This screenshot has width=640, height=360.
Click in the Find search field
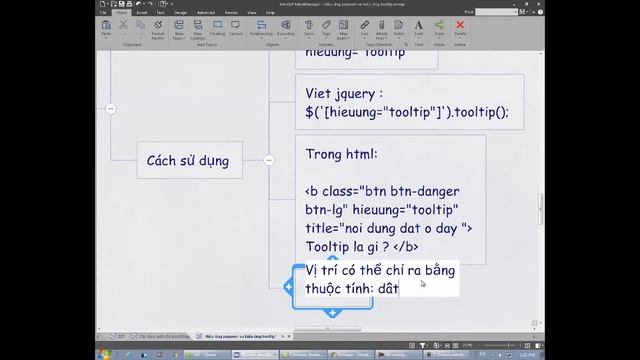pyautogui.click(x=496, y=12)
